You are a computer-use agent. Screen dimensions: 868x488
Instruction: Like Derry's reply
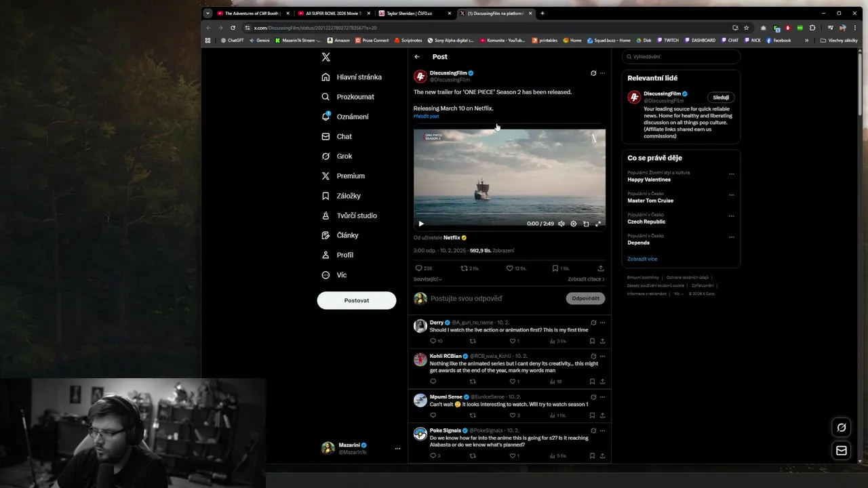pos(514,341)
